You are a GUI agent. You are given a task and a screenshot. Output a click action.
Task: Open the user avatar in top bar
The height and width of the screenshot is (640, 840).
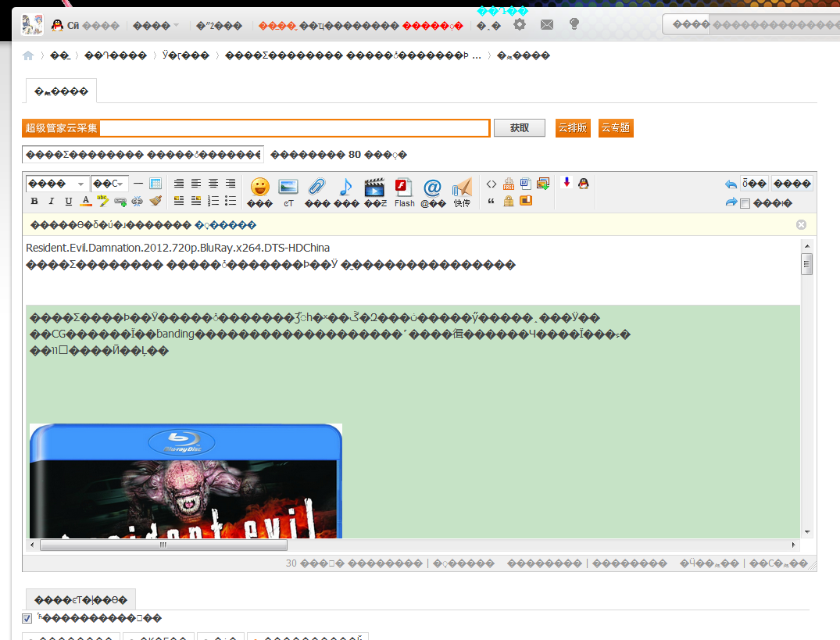(x=32, y=25)
